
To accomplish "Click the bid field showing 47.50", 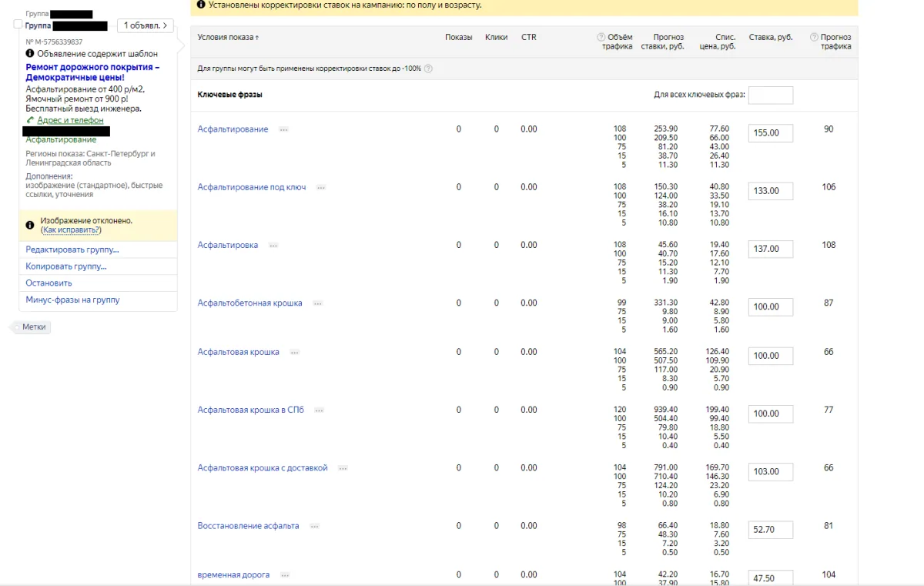I will pos(771,578).
